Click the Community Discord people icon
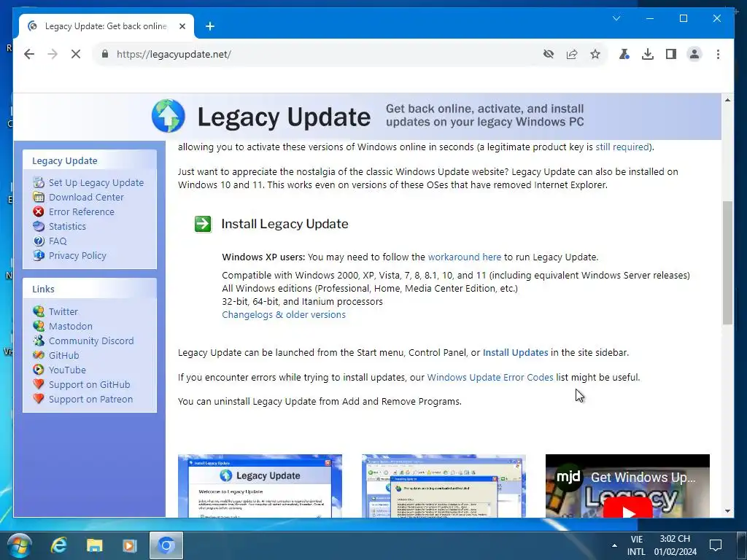This screenshot has width=747, height=560. tap(39, 341)
